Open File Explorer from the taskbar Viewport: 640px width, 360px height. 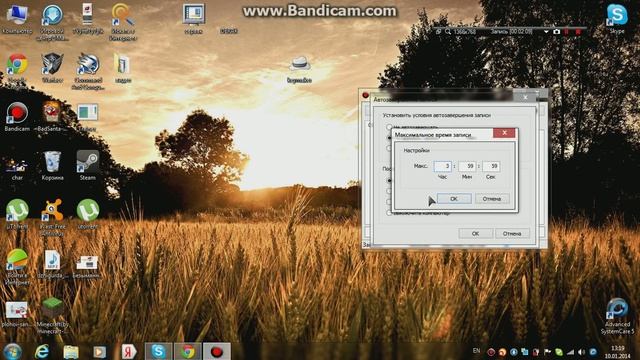coord(71,351)
